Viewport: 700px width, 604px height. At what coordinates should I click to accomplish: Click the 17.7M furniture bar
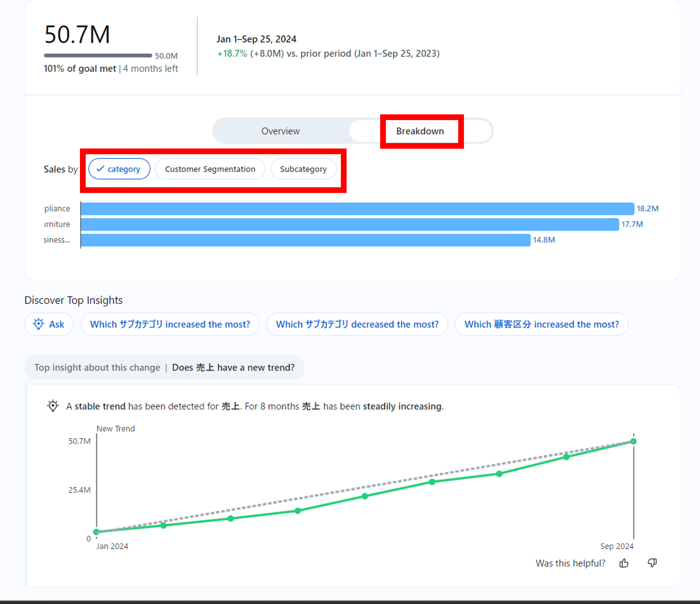350,224
